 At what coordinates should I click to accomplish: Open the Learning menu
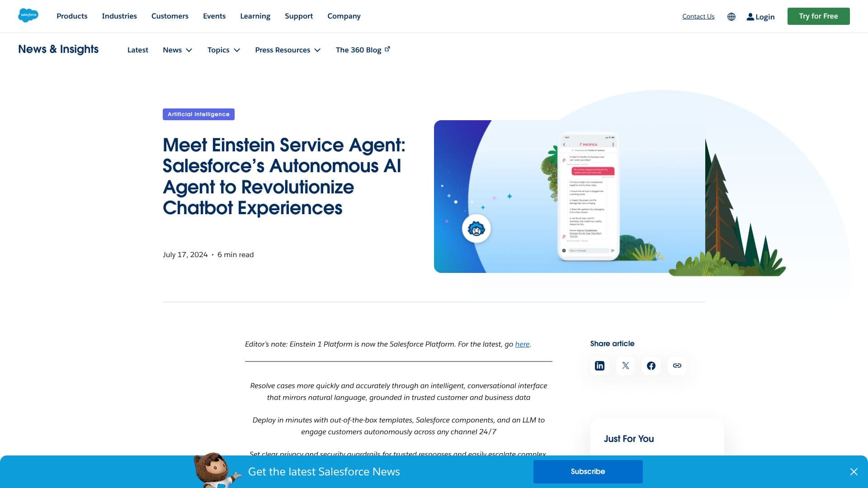coord(255,16)
